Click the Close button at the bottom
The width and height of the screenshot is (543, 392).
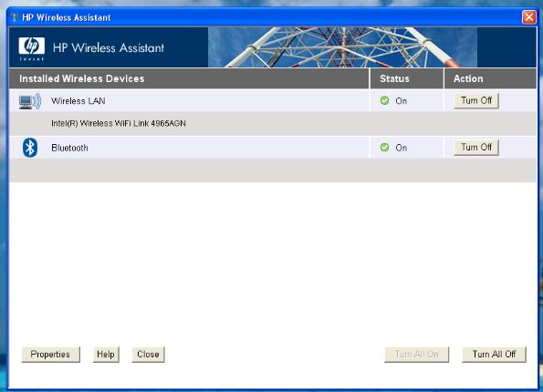[x=148, y=355]
